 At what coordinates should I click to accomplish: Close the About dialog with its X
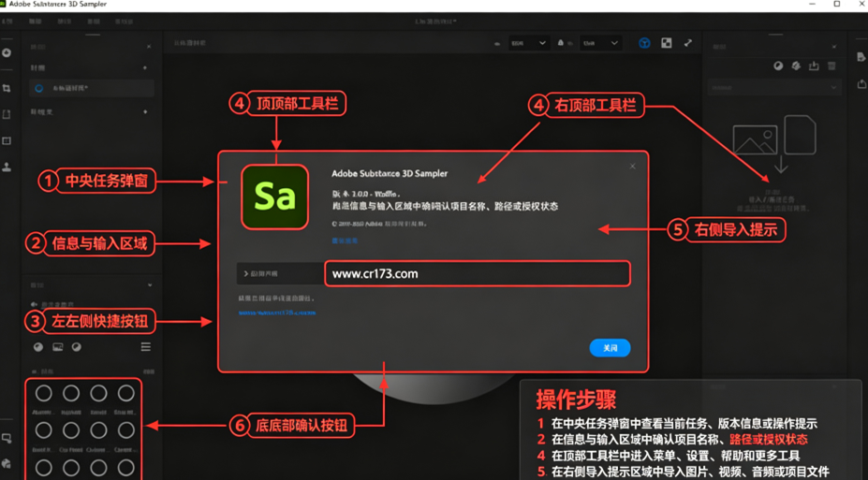[x=633, y=166]
